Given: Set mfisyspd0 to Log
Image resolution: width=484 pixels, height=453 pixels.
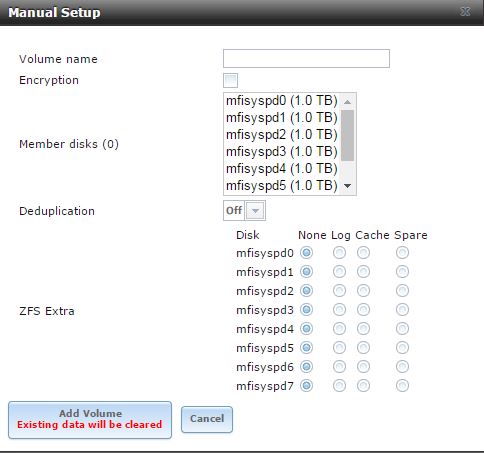Looking at the screenshot, I should click(339, 253).
